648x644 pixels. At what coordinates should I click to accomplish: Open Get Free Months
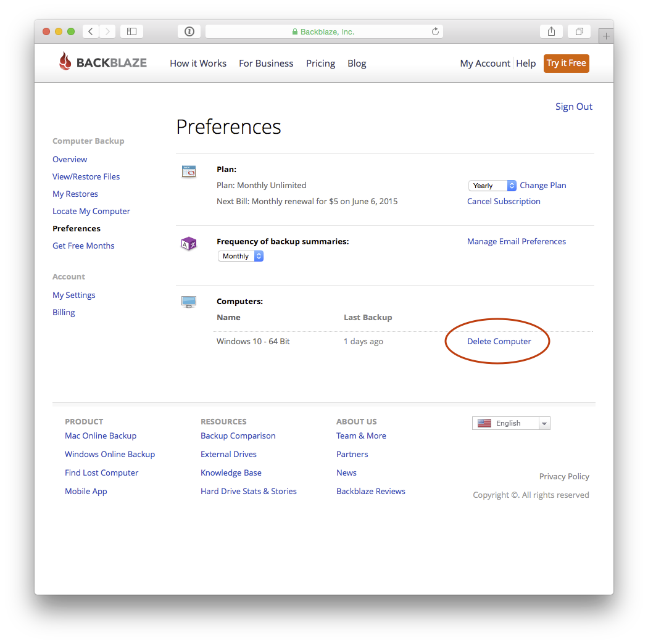(x=83, y=246)
